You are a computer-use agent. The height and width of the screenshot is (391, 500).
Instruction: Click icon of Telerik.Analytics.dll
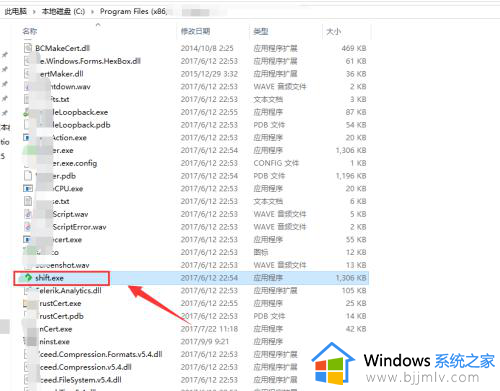28,290
